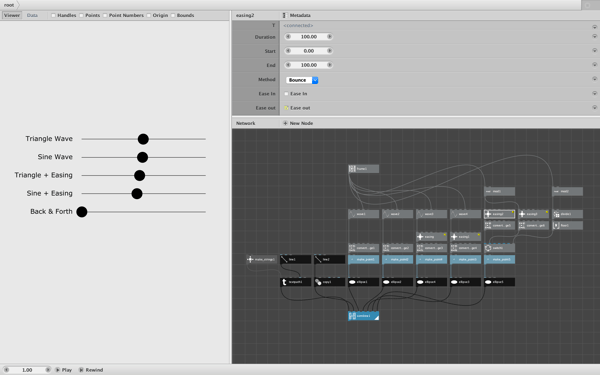The width and height of the screenshot is (600, 375).
Task: Decrease the Duration value
Action: pyautogui.click(x=288, y=37)
